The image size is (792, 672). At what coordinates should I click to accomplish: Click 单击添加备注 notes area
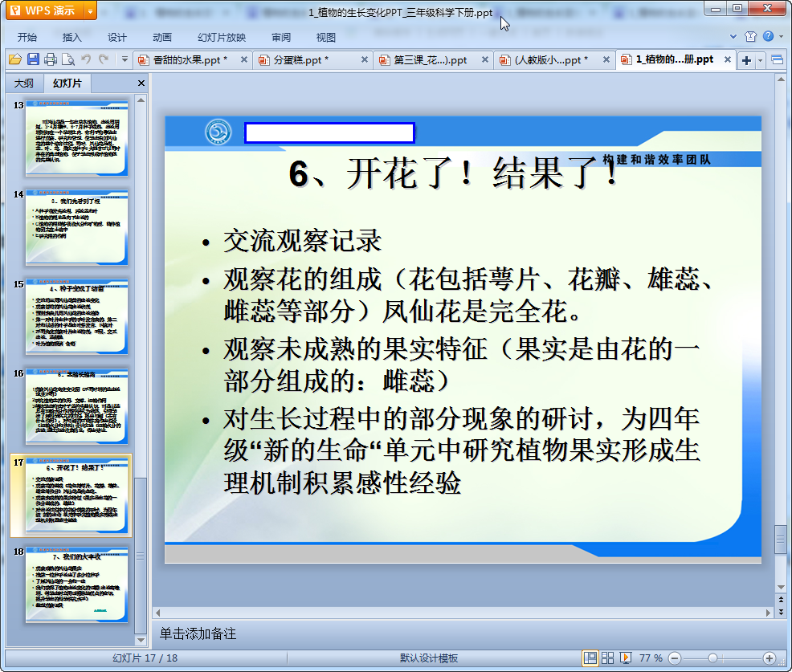198,633
